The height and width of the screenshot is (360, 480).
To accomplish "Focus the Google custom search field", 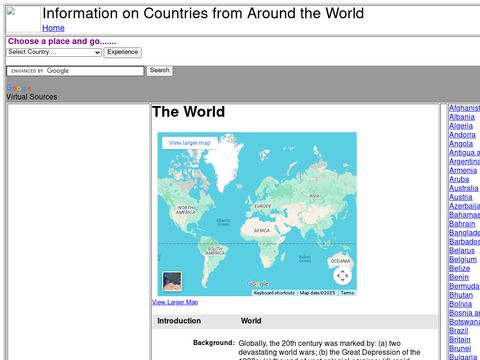I will [x=75, y=71].
